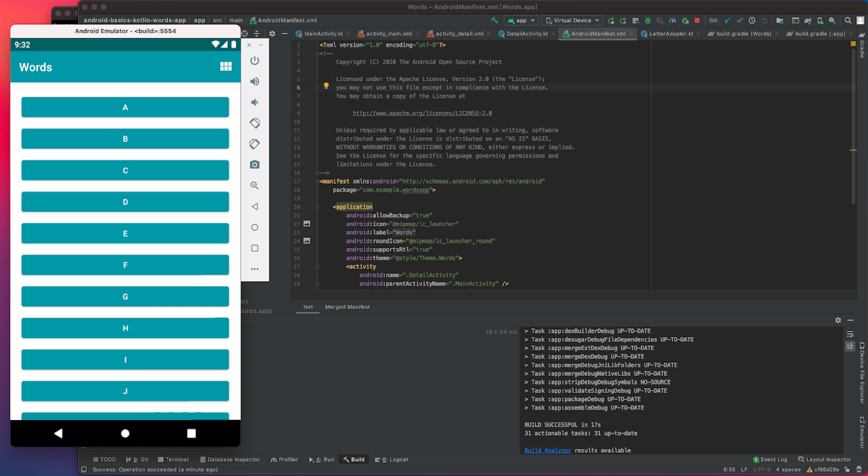Image resolution: width=868 pixels, height=476 pixels.
Task: Open the Android Studio profiler gauge icon
Action: point(673,20)
